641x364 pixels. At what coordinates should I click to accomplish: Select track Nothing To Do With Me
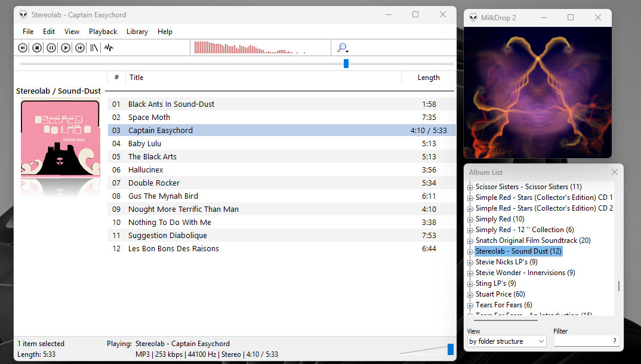pos(282,222)
